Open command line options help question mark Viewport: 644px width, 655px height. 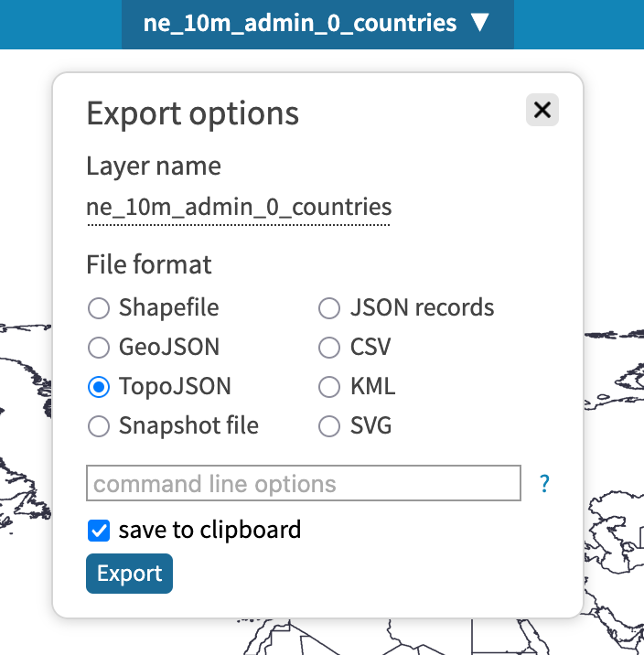(x=544, y=484)
